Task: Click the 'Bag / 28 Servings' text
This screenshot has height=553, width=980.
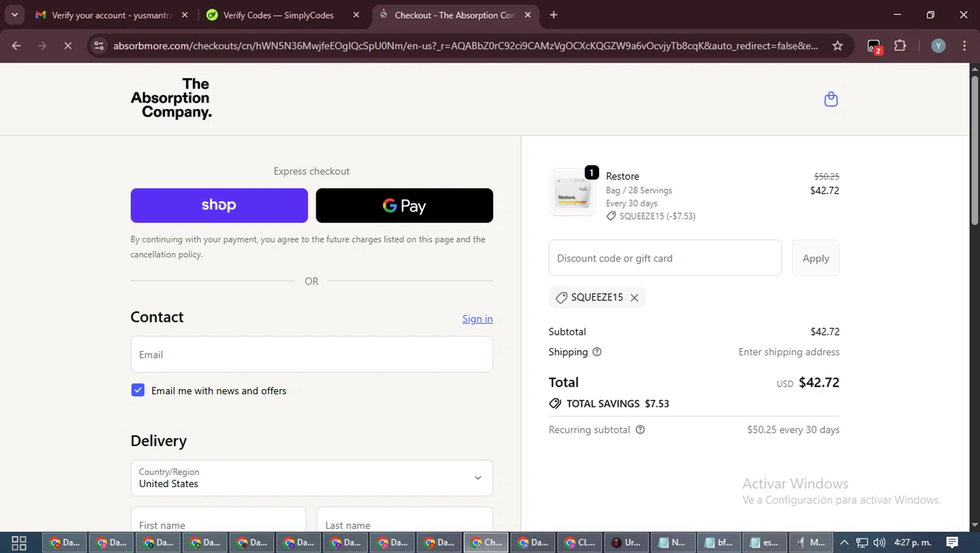Action: pos(639,190)
